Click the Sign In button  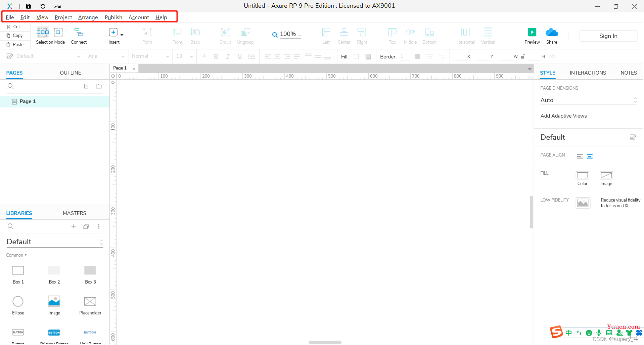tap(608, 36)
